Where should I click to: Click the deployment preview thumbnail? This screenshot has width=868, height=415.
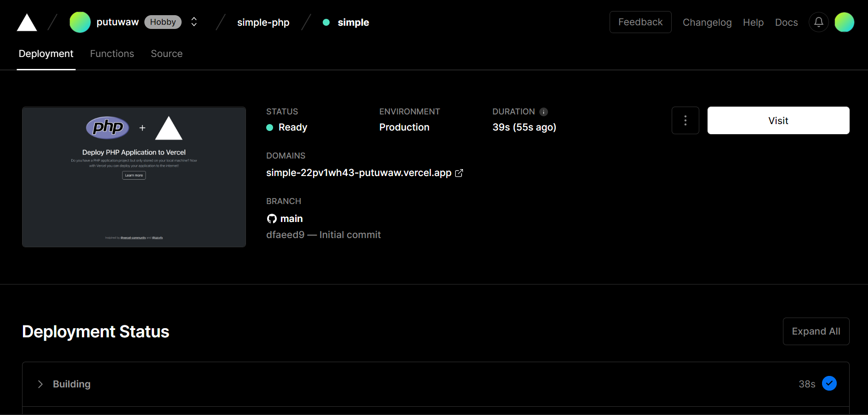click(134, 177)
